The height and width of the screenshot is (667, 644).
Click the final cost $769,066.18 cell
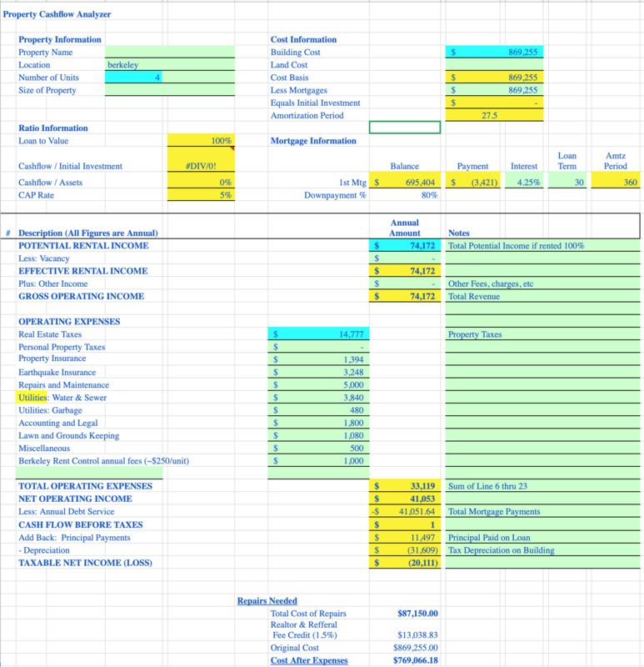415,660
